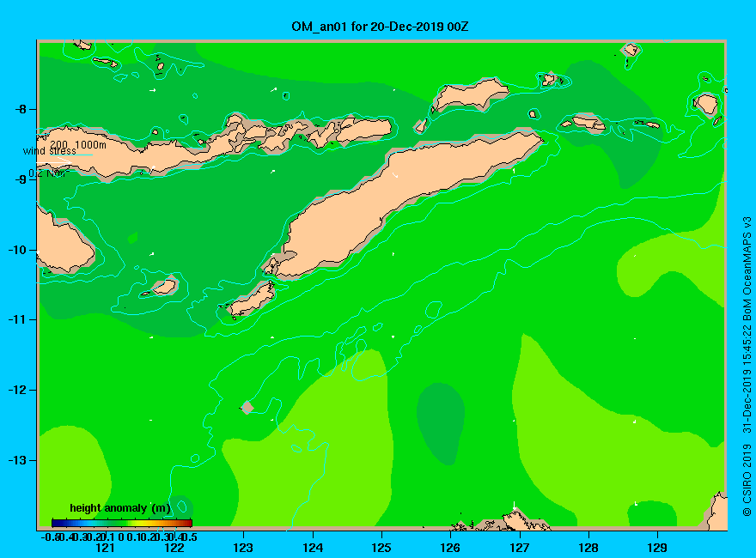Click the 'wind stress' legend label
This screenshot has width=756, height=558.
pyautogui.click(x=50, y=151)
